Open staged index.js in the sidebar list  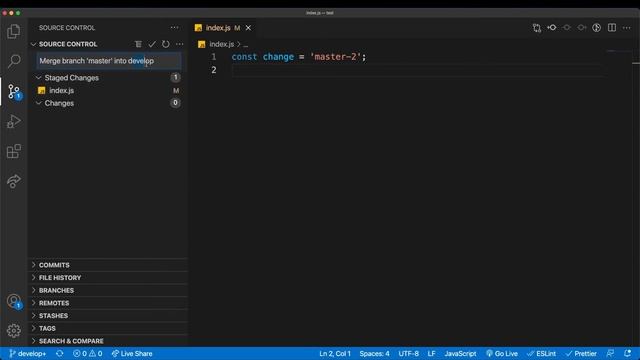coord(108,91)
